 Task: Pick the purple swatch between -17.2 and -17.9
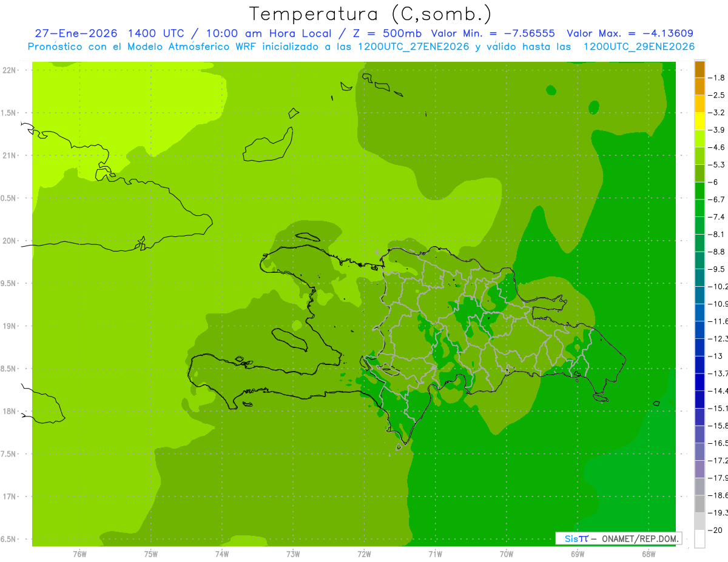coord(699,469)
